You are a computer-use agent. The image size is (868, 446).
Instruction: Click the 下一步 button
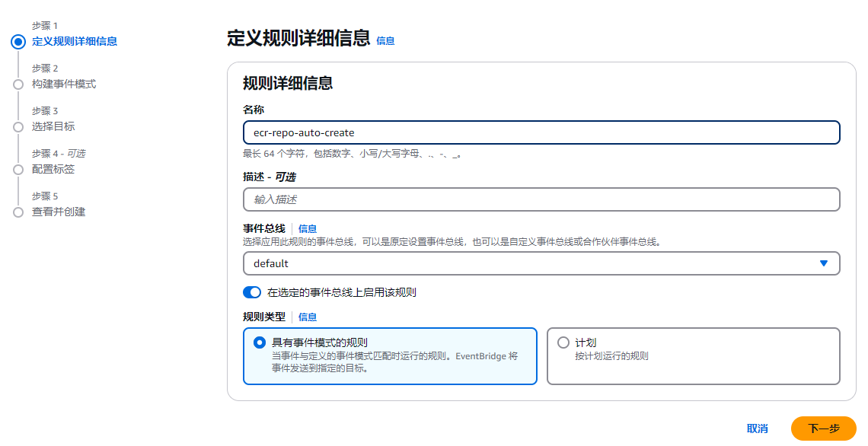tap(824, 428)
